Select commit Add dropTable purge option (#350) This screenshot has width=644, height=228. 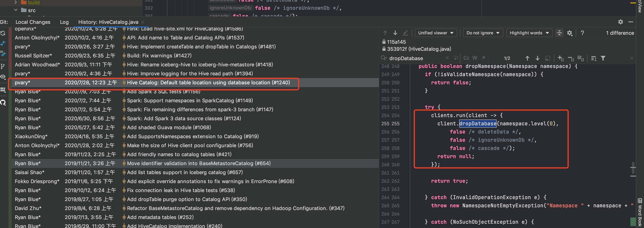tap(187, 199)
